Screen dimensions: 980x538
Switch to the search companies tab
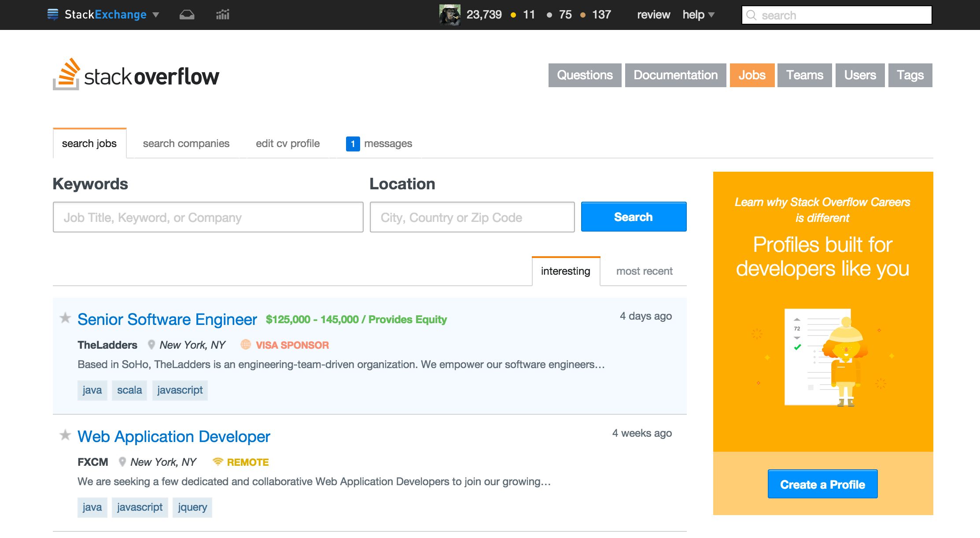pos(185,143)
